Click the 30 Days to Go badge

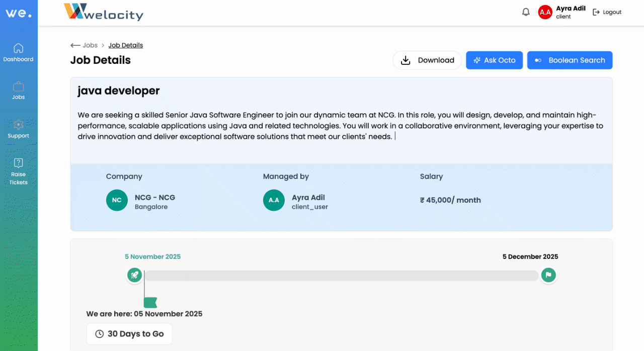point(129,334)
